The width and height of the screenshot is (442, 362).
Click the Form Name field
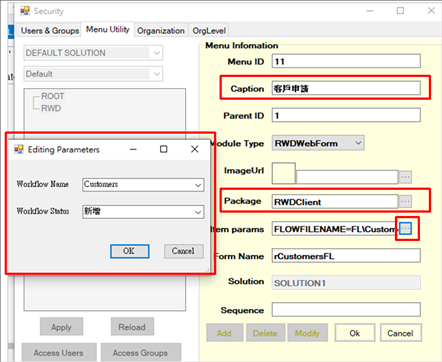(x=346, y=256)
